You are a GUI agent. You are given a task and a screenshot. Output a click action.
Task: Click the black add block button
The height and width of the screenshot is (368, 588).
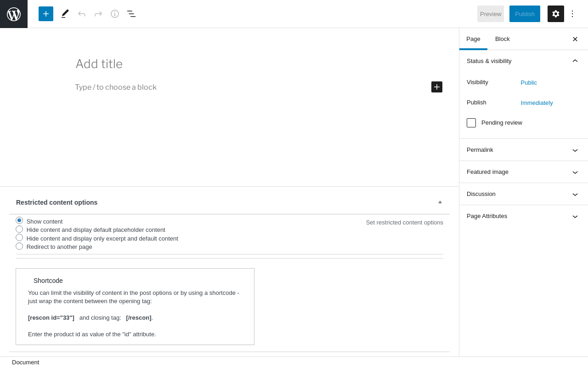pos(437,87)
